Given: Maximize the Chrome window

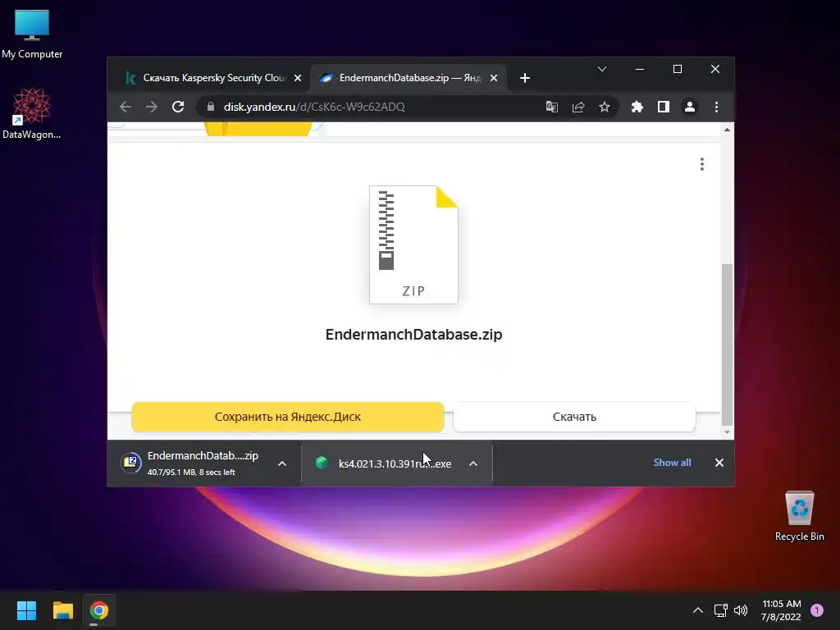Looking at the screenshot, I should click(x=677, y=69).
